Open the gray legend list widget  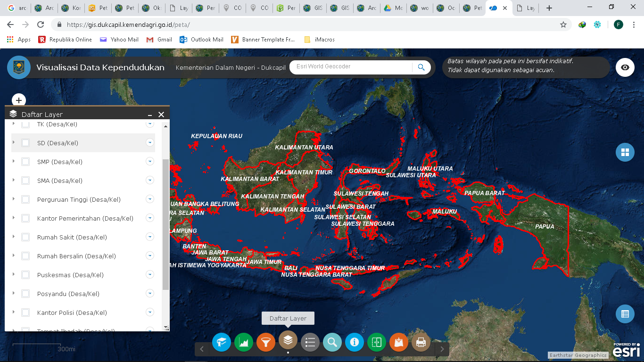[310, 342]
